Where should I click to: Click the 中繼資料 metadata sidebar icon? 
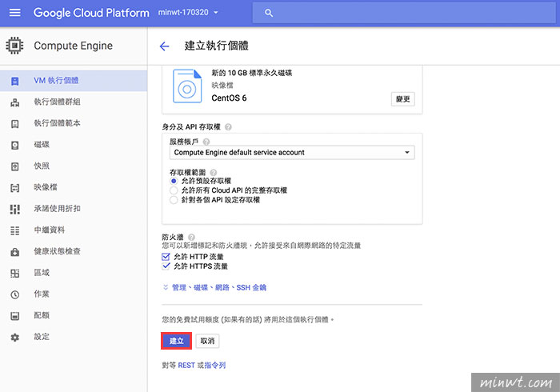click(14, 230)
